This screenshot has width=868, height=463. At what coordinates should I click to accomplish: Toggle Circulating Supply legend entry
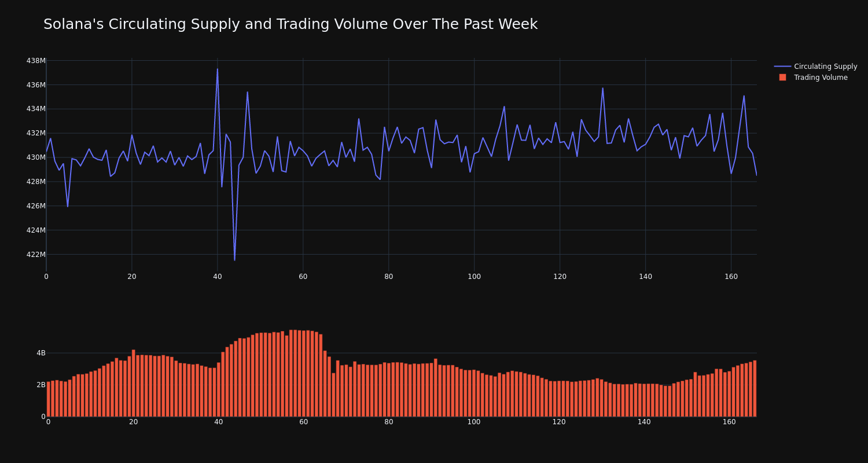click(x=816, y=67)
